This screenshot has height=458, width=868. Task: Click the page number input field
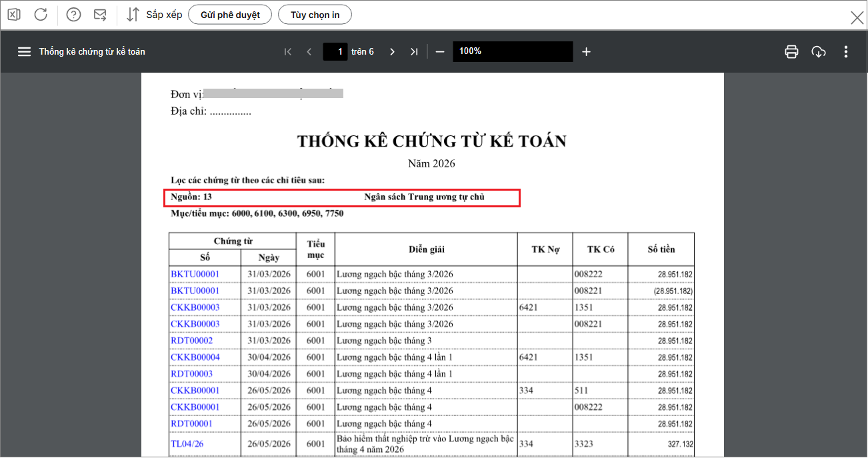[x=335, y=51]
